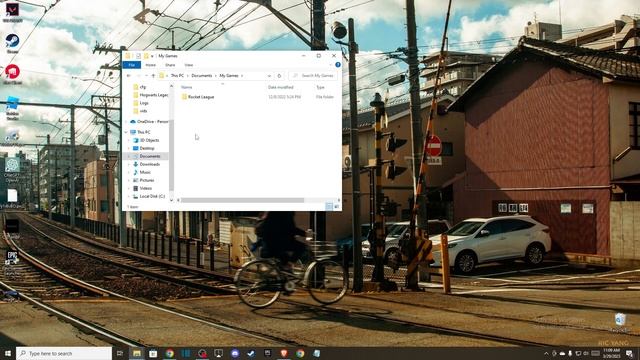The height and width of the screenshot is (360, 640).
Task: Click the taskbar Type here to search box
Action: tap(64, 353)
